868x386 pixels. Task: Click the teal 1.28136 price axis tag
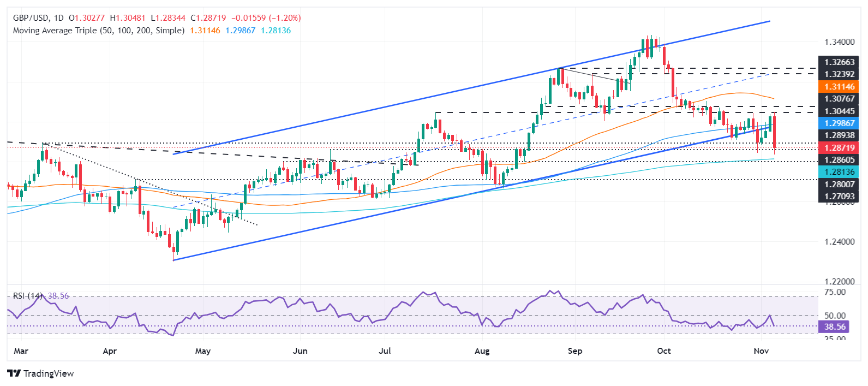(x=839, y=171)
